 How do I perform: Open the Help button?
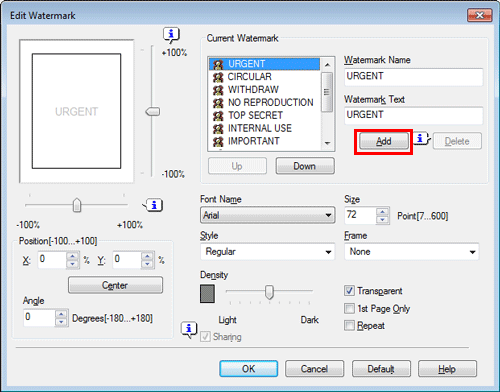[x=447, y=369]
